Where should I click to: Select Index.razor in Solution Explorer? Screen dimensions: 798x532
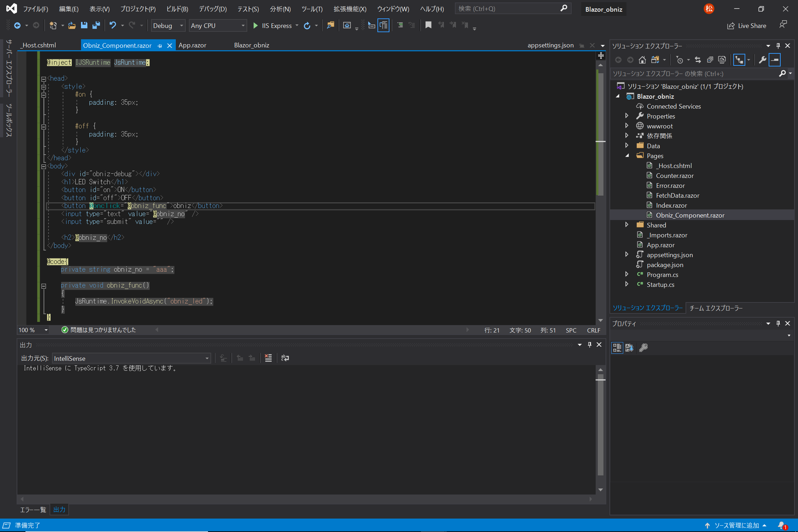point(671,205)
